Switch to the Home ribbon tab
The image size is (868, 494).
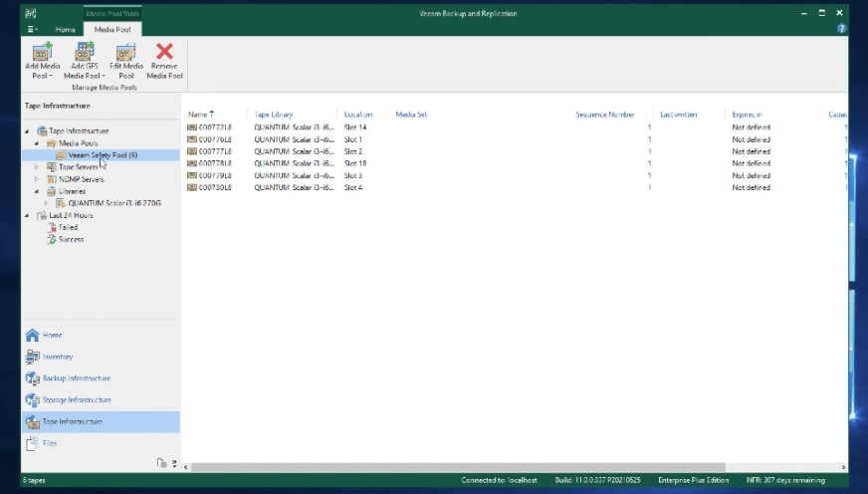tap(65, 29)
